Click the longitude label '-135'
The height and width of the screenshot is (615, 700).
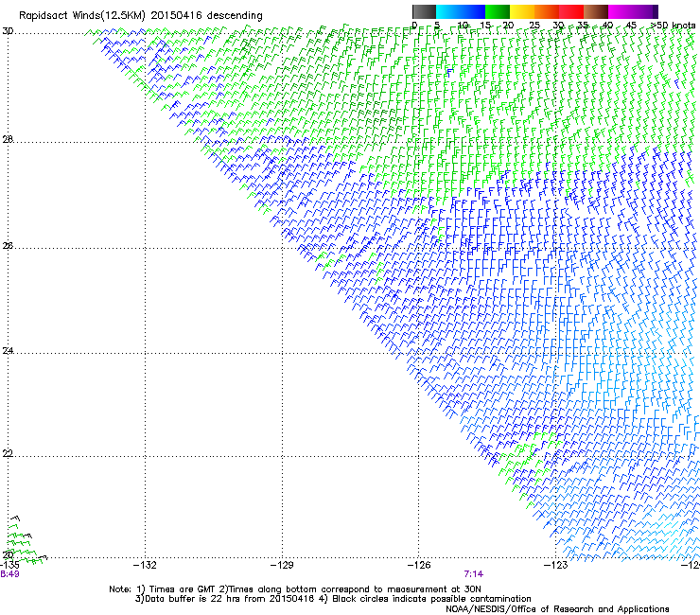coord(9,565)
